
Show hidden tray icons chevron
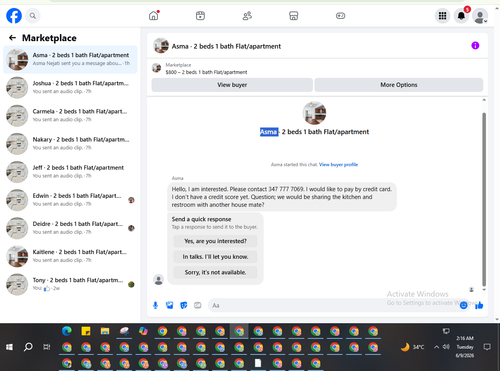(436, 347)
